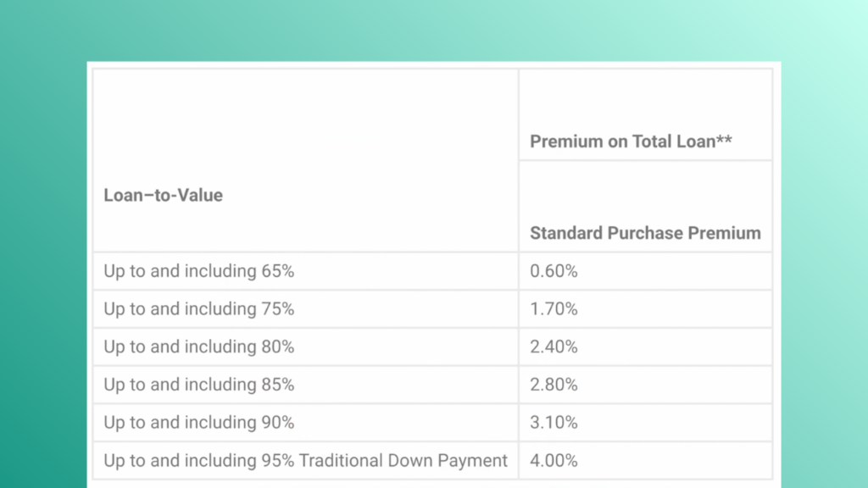The image size is (868, 488).
Task: Select the Up to and including 80% cell
Action: click(x=198, y=347)
